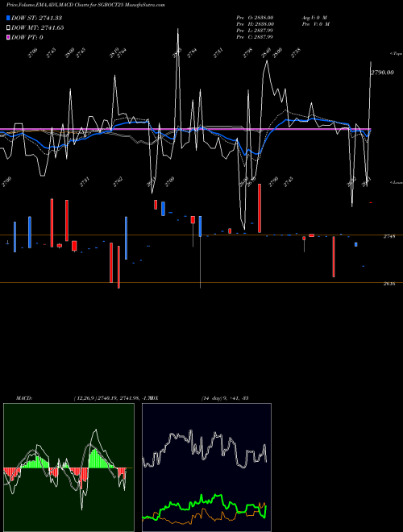403x532 pixels.
Task: Click the MACD (12,26,9) values text
Action: (112, 398)
